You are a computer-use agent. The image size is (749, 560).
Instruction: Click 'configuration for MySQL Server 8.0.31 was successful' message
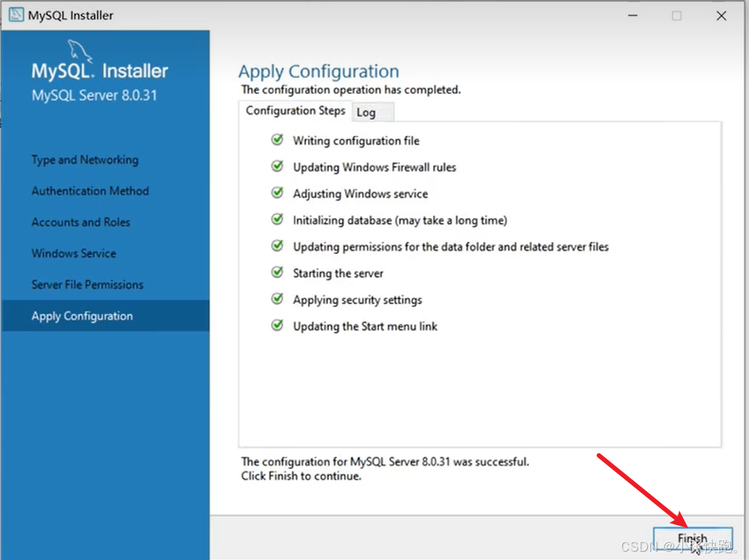click(385, 461)
